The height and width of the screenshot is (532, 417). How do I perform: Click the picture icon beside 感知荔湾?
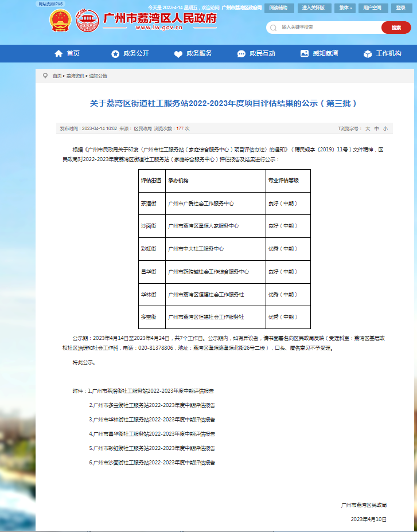point(305,53)
